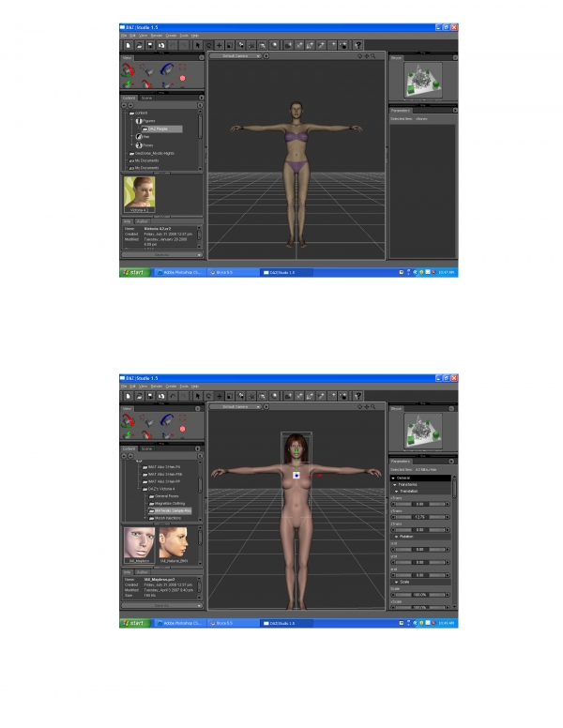The width and height of the screenshot is (563, 728).
Task: Select the Rotate tool in the 10:47 AM window
Action: coord(208,45)
